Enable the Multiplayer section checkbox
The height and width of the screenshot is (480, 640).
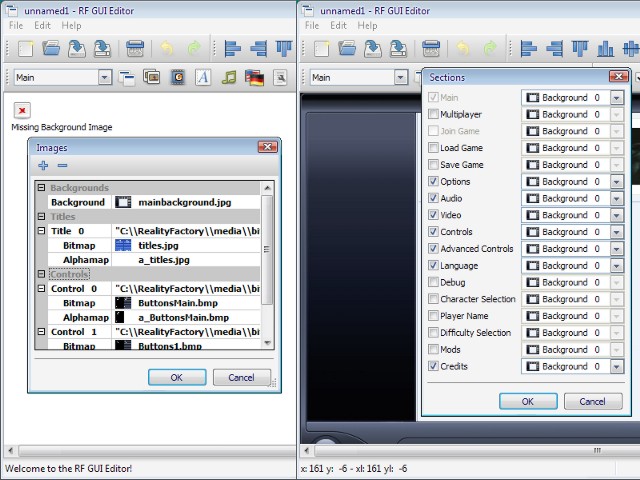433,114
